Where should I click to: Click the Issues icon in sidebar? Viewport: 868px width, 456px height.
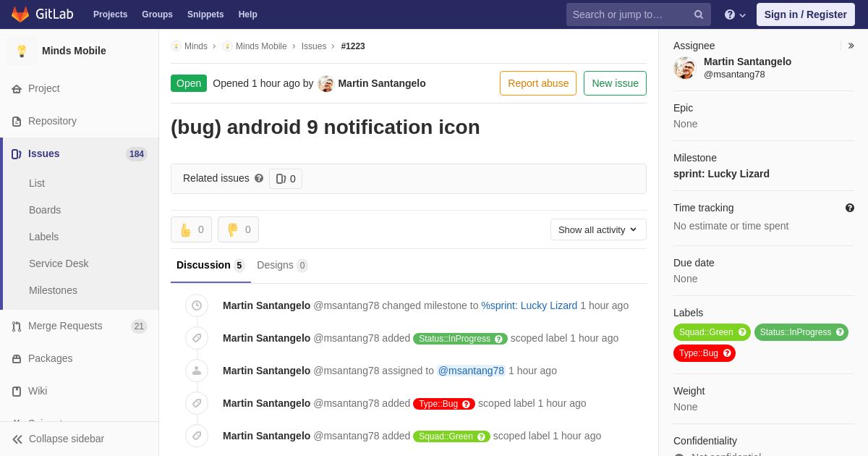[x=17, y=153]
